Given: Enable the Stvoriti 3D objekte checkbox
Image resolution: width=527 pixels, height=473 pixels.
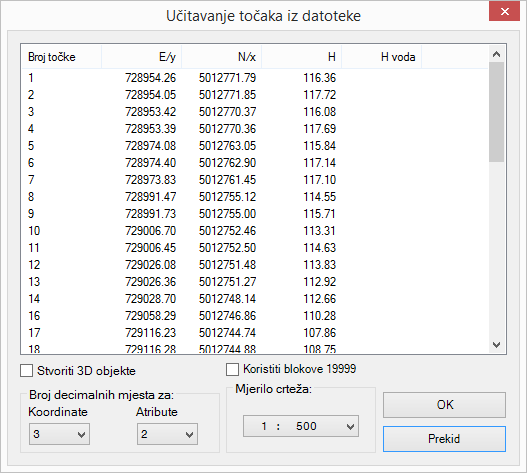Looking at the screenshot, I should point(27,371).
